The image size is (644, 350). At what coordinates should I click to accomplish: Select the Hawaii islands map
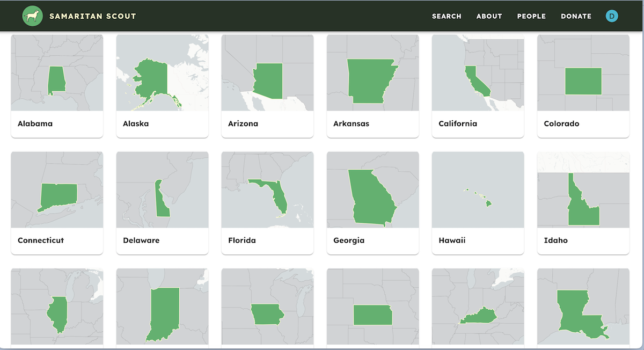click(478, 190)
